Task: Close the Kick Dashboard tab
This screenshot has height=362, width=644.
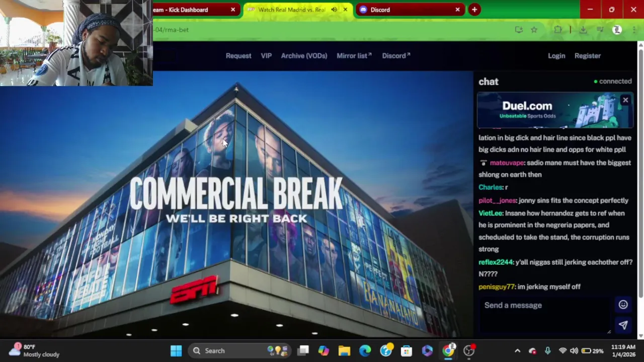Action: [233, 10]
